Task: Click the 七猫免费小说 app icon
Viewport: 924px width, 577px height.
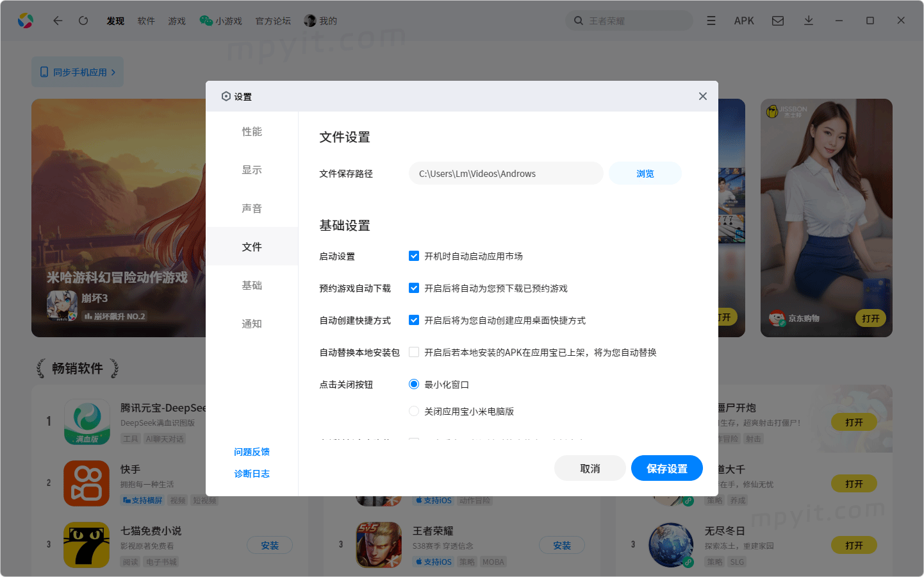Action: (87, 545)
